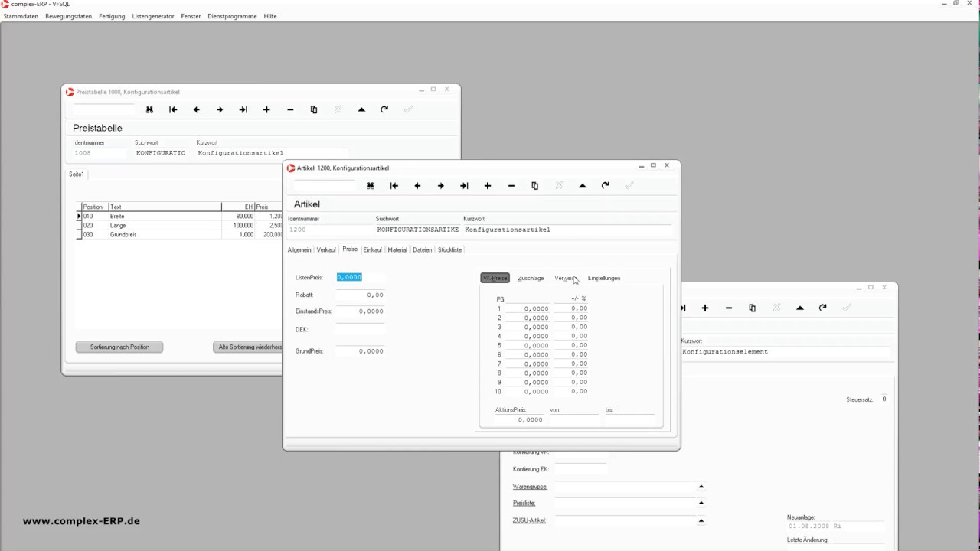Screen dimensions: 980x551
Task: Click Sortierung nach Position button
Action: click(x=119, y=347)
